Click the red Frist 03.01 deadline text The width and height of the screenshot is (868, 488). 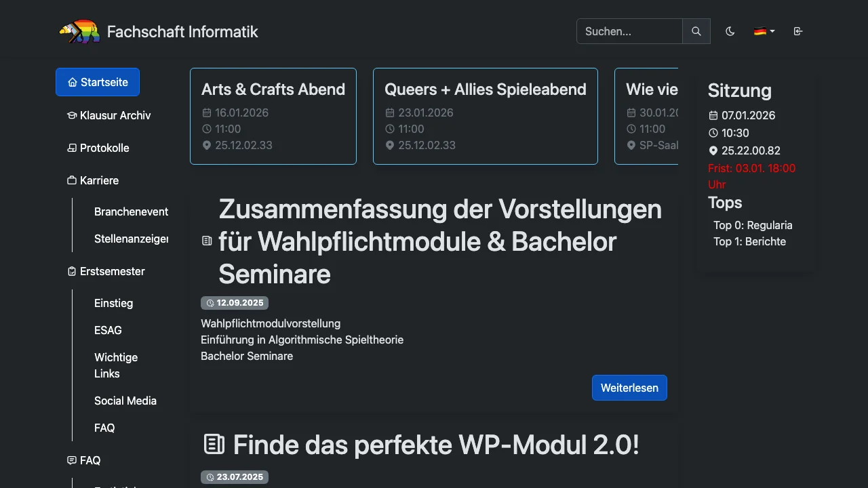tap(751, 168)
